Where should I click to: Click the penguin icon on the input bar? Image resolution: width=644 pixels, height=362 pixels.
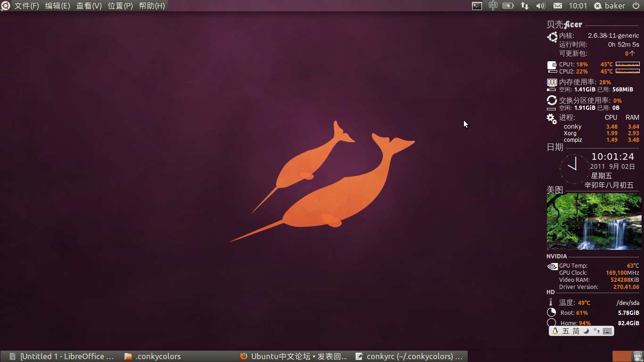555,331
